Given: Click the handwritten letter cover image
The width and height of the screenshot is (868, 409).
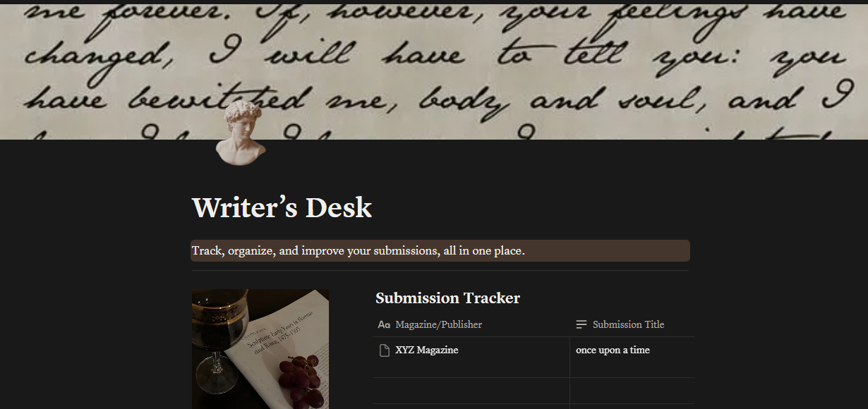Looking at the screenshot, I should (x=434, y=70).
